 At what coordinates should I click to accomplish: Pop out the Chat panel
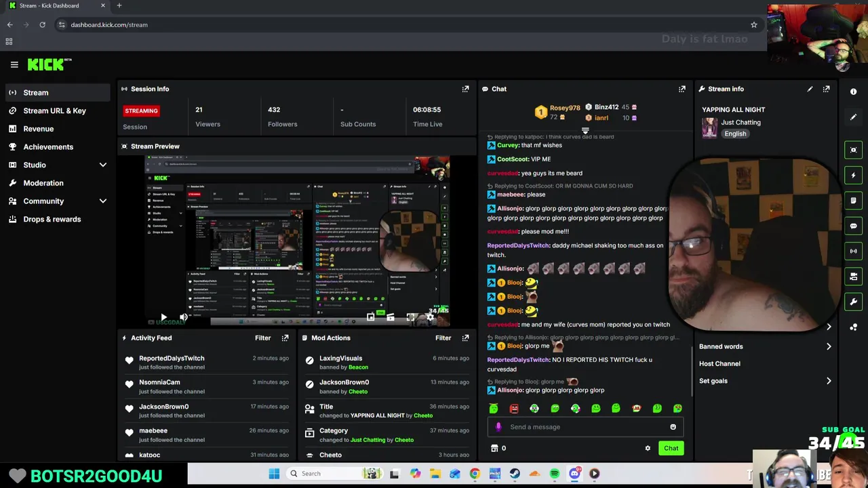coord(682,89)
